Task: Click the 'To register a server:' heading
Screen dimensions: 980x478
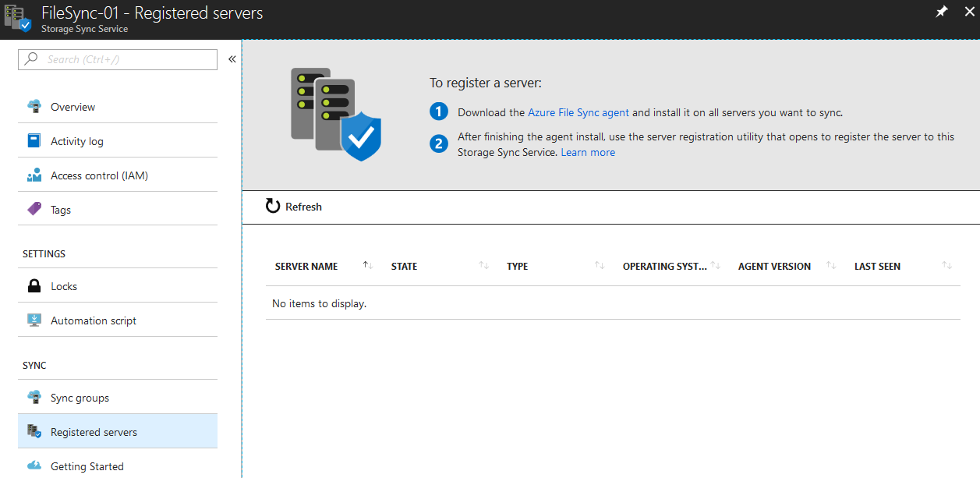Action: tap(485, 83)
